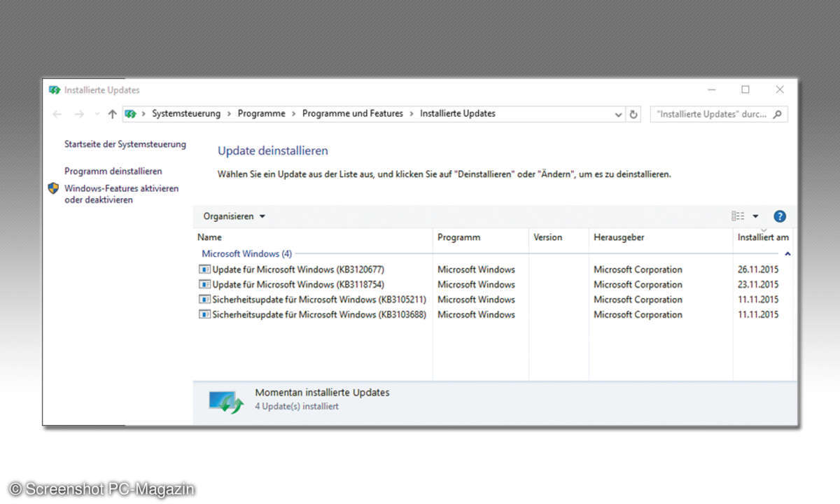The image size is (840, 504).
Task: Expand the address bar history dropdown
Action: pos(618,114)
